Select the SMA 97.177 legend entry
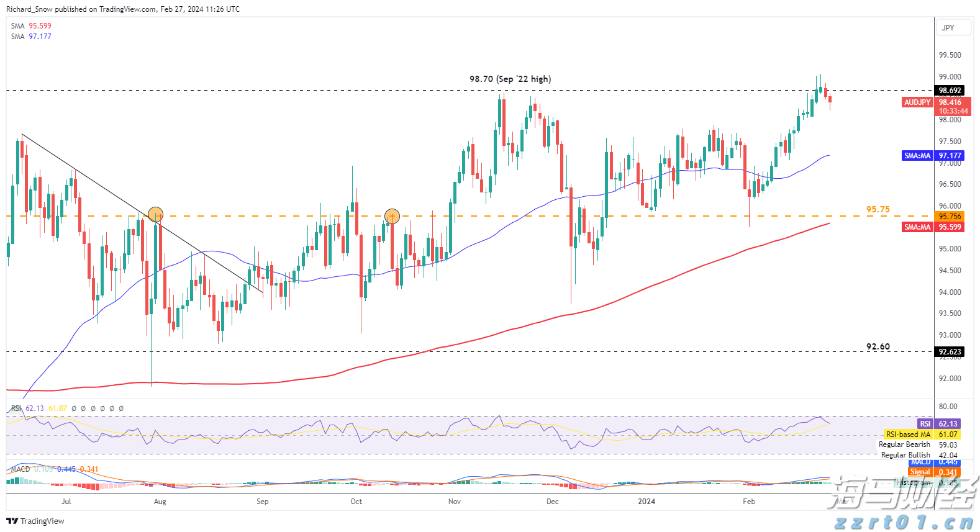The width and height of the screenshot is (980, 532). pyautogui.click(x=31, y=37)
